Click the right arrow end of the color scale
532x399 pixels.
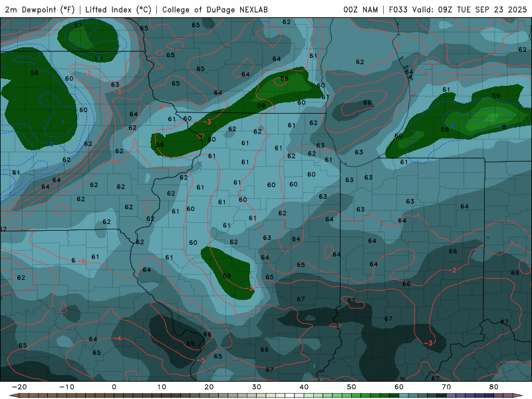pyautogui.click(x=517, y=396)
